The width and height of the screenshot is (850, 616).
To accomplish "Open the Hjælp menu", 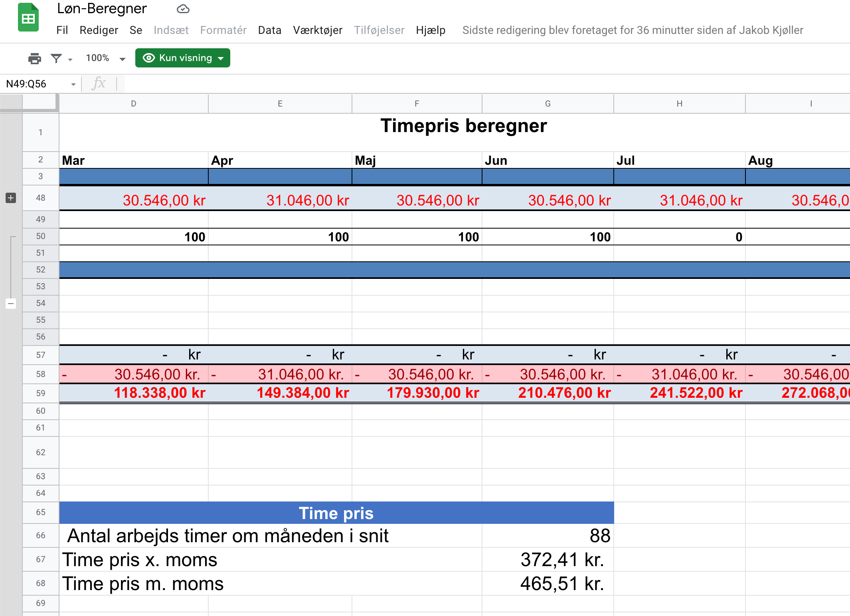I will coord(431,30).
